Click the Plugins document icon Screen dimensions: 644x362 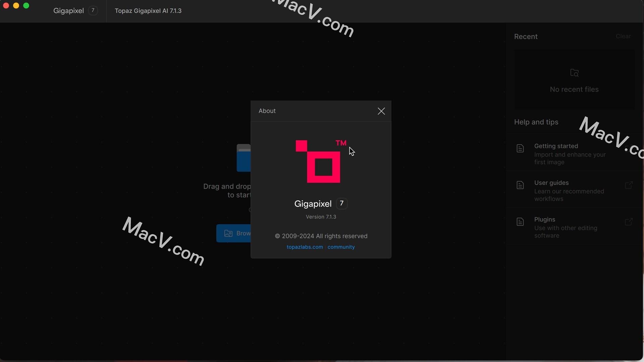520,222
